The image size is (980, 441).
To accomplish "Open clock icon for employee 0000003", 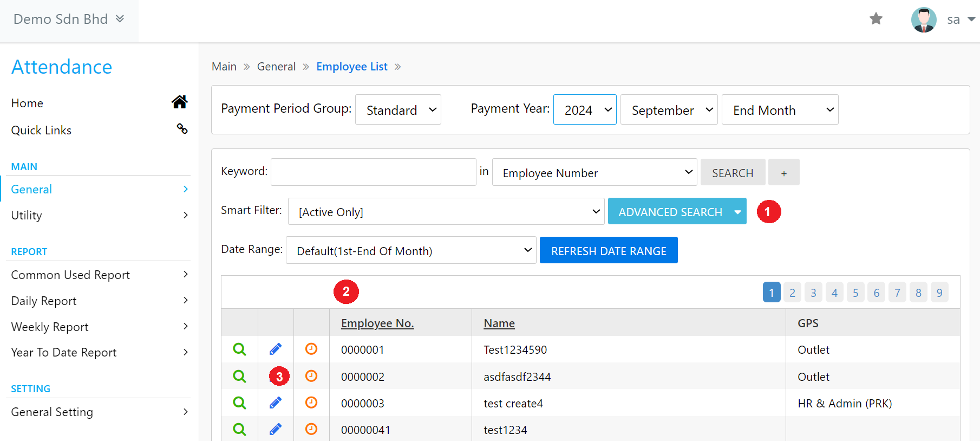I will tap(311, 402).
